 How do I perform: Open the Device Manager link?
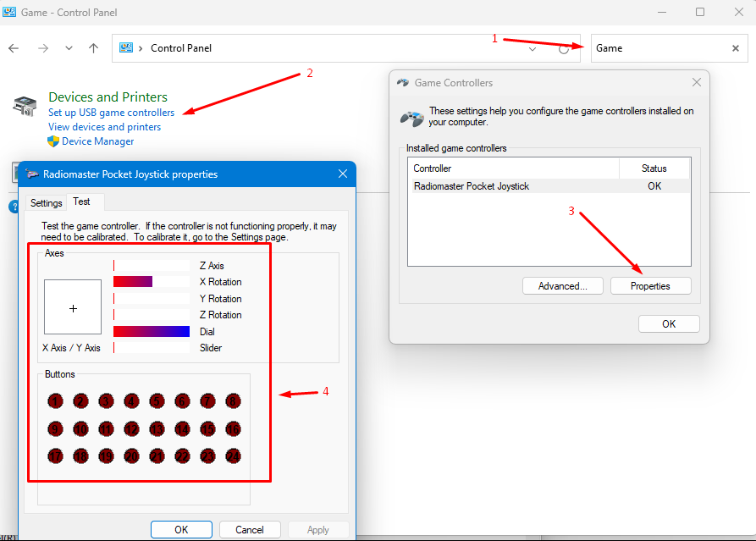click(97, 141)
